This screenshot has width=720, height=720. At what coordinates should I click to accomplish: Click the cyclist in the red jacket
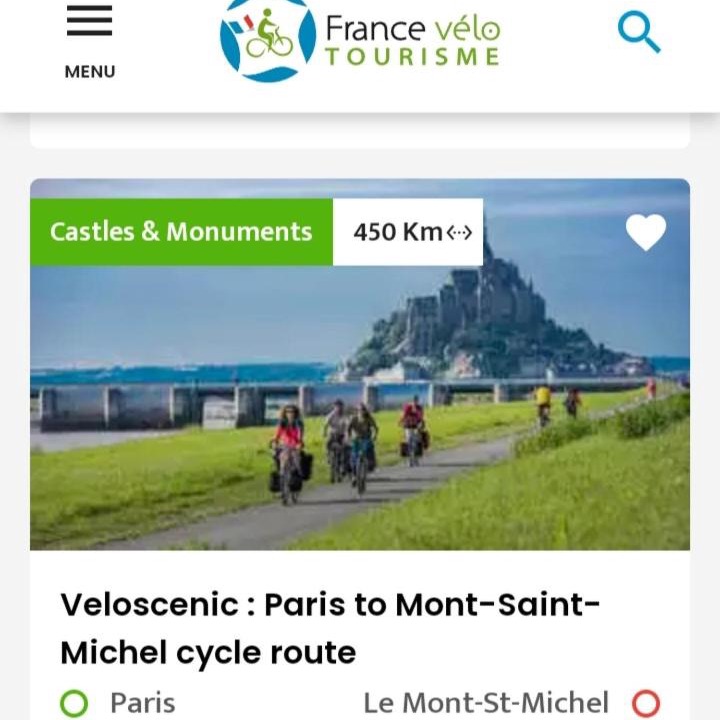tap(289, 450)
